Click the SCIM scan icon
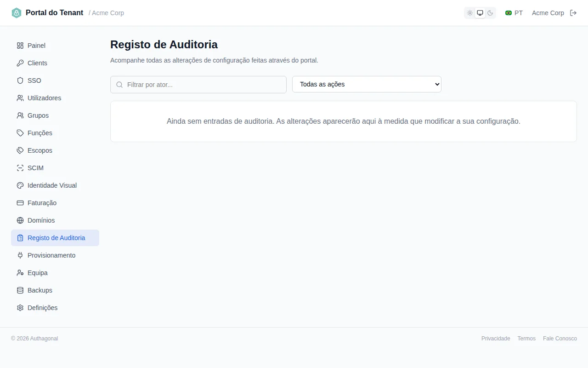 [20, 168]
